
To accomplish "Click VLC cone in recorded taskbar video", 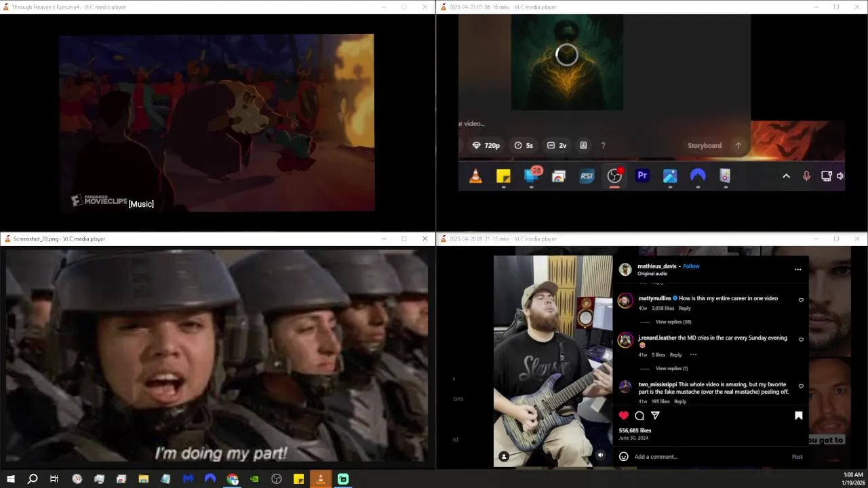I will coord(476,176).
